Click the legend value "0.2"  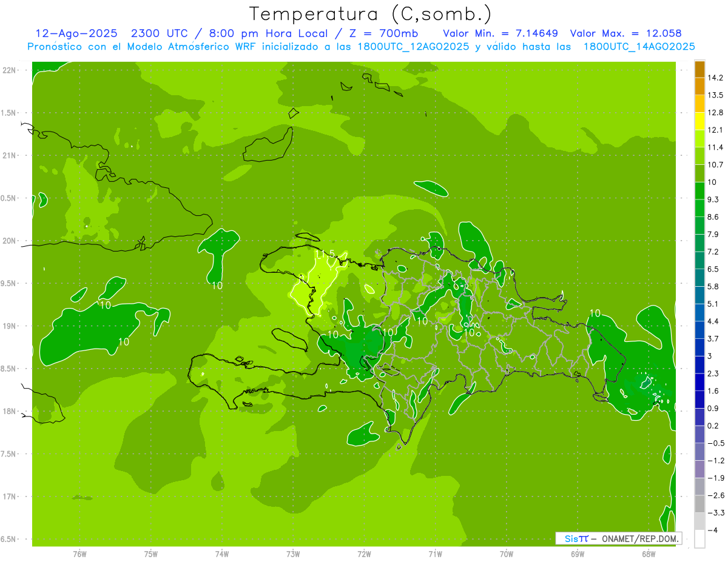click(x=713, y=426)
